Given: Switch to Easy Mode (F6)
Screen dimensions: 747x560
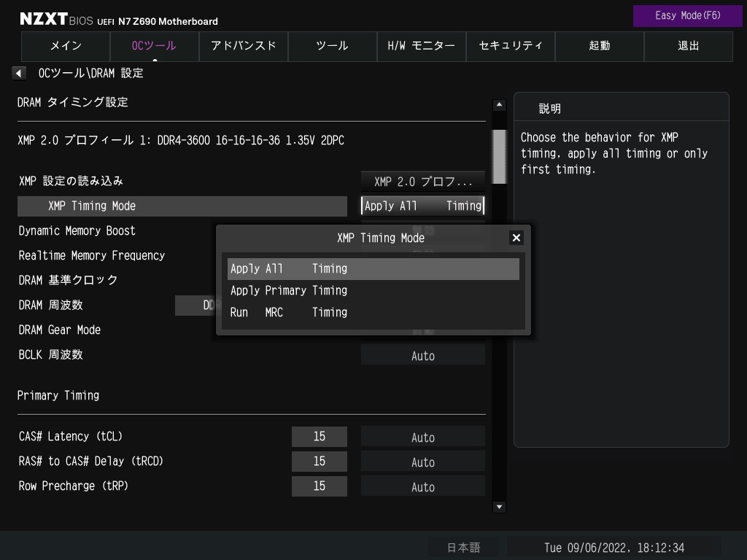Looking at the screenshot, I should tap(687, 16).
